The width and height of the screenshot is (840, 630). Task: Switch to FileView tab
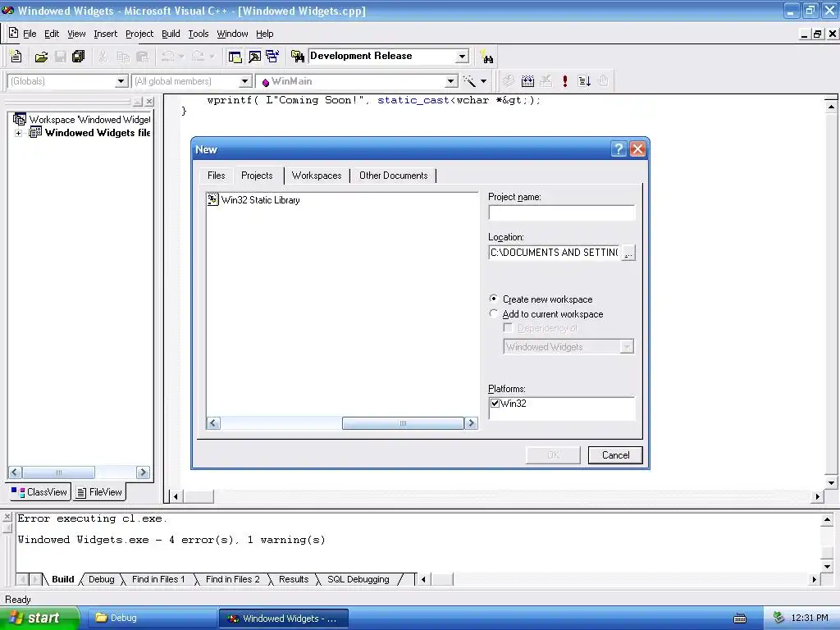(99, 492)
